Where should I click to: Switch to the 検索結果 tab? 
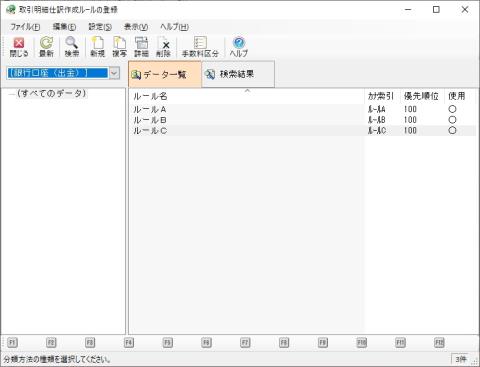click(238, 74)
